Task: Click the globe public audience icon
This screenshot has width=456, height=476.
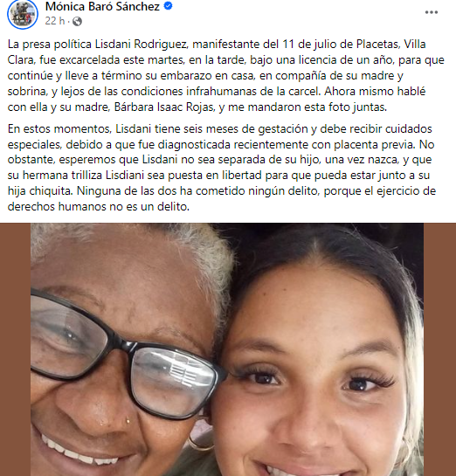Action: tap(77, 22)
